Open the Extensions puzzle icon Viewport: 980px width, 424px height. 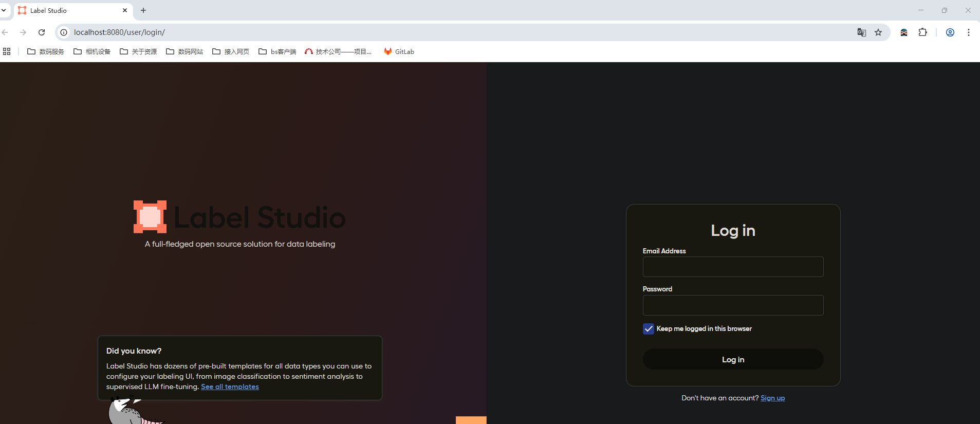point(923,32)
